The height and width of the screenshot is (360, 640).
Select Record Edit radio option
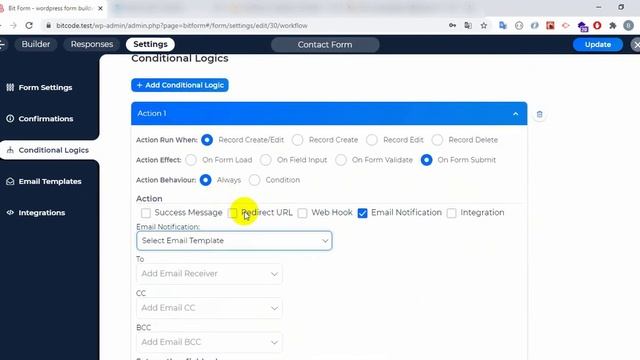pyautogui.click(x=372, y=140)
